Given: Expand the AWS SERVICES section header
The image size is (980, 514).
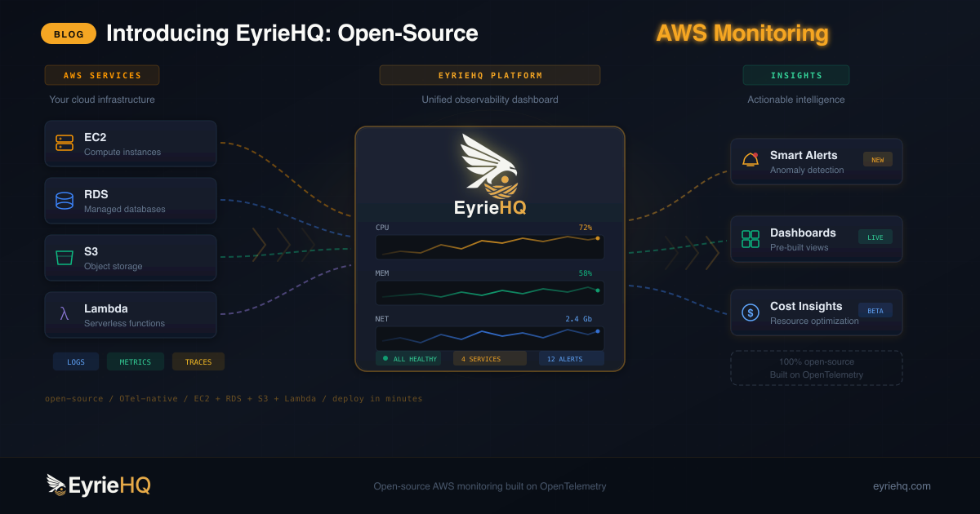Looking at the screenshot, I should pyautogui.click(x=102, y=74).
